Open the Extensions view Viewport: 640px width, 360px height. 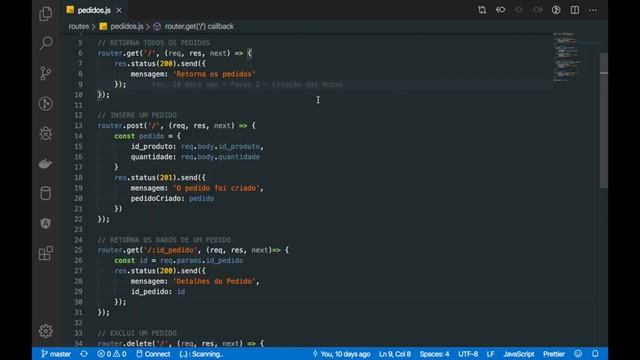46,253
